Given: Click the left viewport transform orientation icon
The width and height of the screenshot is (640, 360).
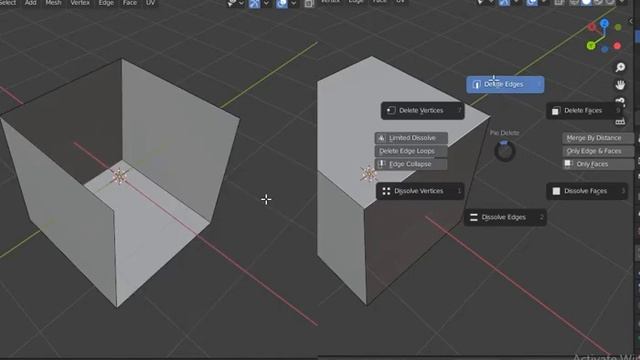Looking at the screenshot, I should coord(232,3).
